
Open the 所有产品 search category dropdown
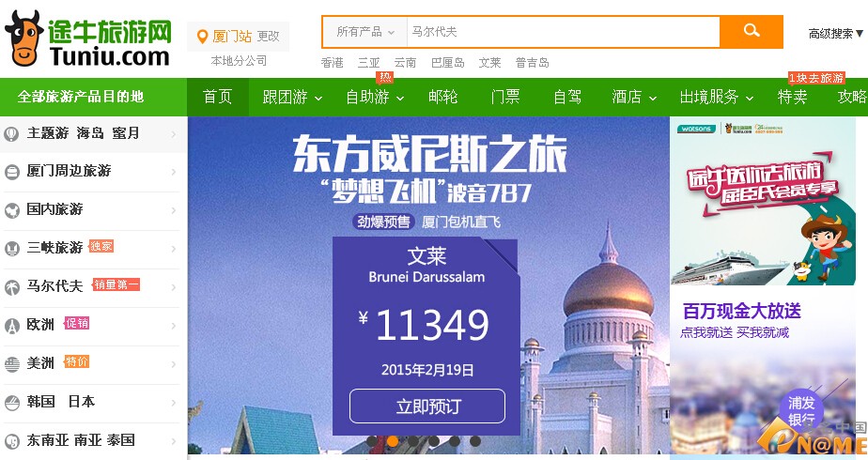(x=364, y=32)
